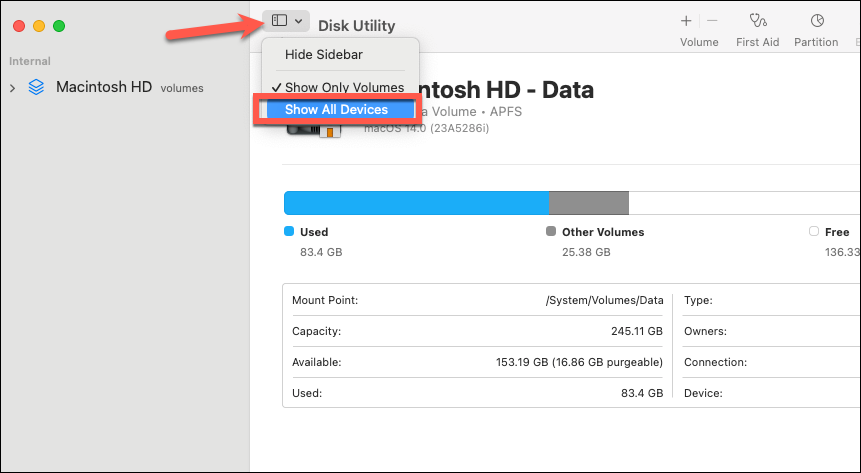Click the blue Used legend swatch
Image resolution: width=861 pixels, height=473 pixels.
click(x=289, y=231)
